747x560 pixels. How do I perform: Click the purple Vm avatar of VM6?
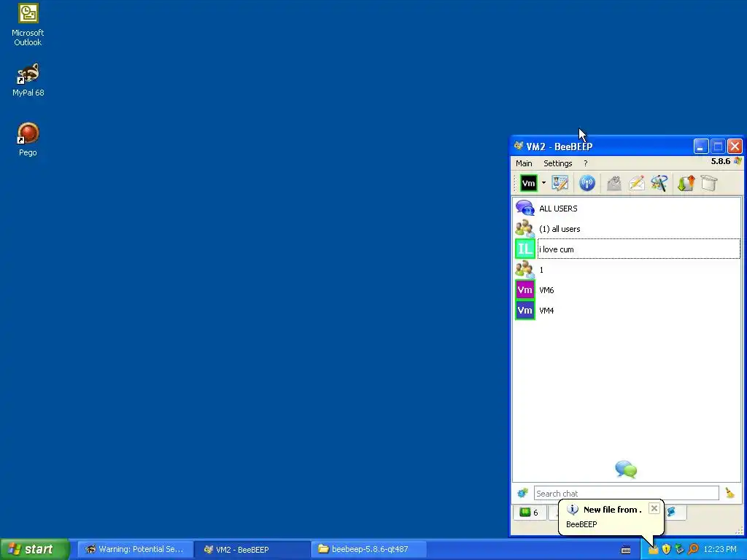click(525, 290)
